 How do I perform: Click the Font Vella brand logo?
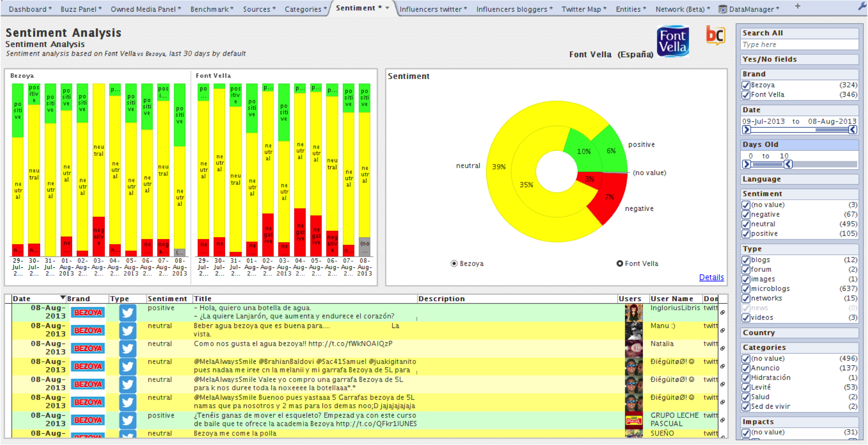(673, 41)
